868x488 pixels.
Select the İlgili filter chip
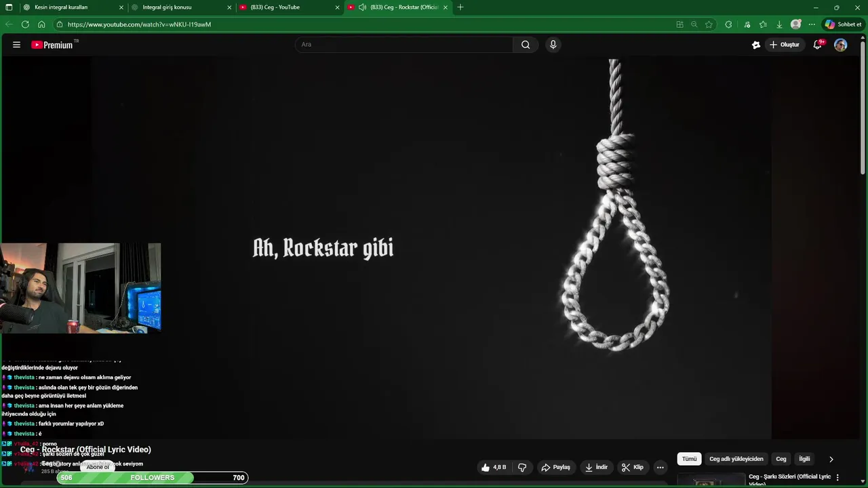pyautogui.click(x=804, y=459)
